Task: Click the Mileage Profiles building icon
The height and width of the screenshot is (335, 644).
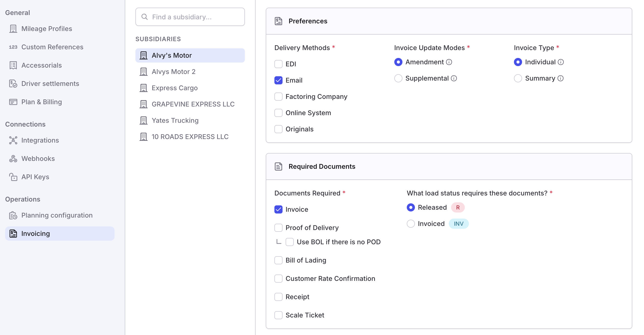Action: (x=13, y=29)
